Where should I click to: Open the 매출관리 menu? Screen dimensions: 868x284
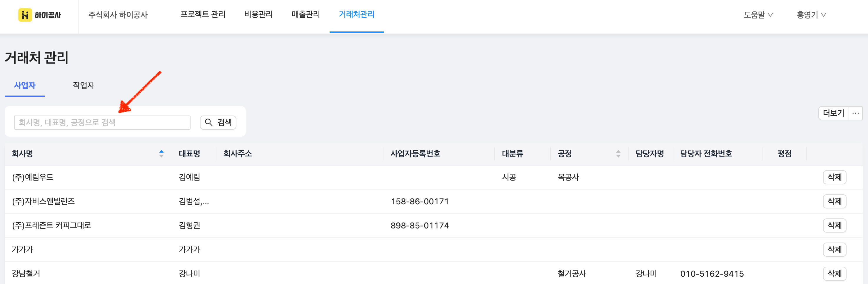coord(306,14)
